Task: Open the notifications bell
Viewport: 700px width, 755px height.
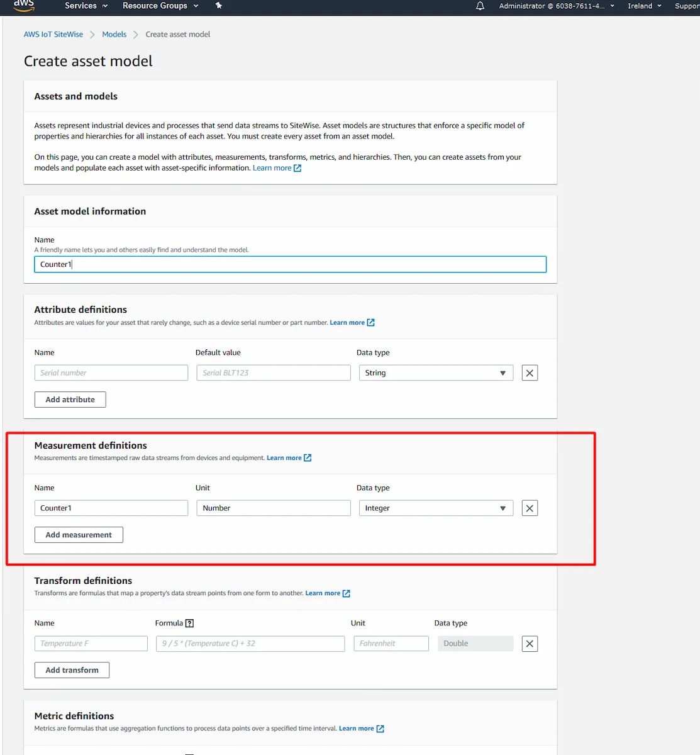Action: point(480,6)
